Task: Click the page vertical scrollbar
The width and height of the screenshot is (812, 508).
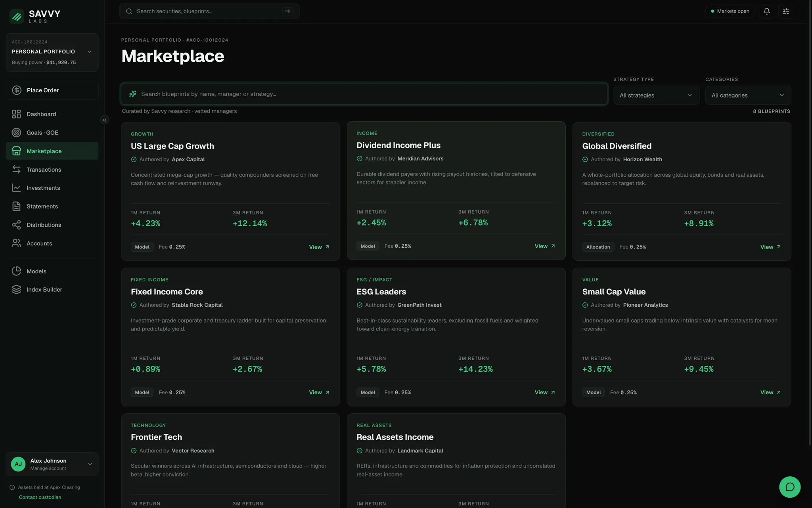Action: (810, 222)
